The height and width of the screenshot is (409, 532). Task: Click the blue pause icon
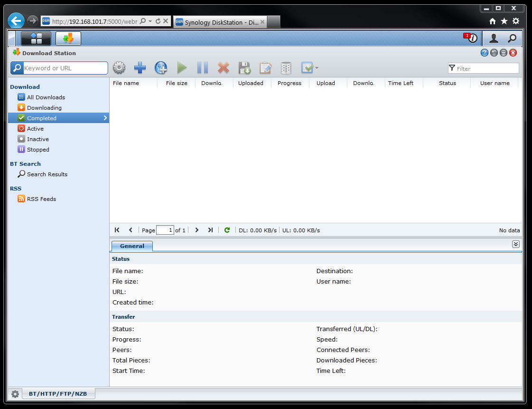[x=203, y=68]
